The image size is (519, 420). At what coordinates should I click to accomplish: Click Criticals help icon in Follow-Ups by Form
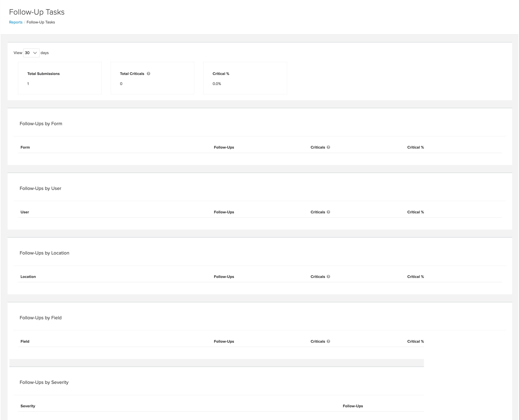pyautogui.click(x=328, y=147)
